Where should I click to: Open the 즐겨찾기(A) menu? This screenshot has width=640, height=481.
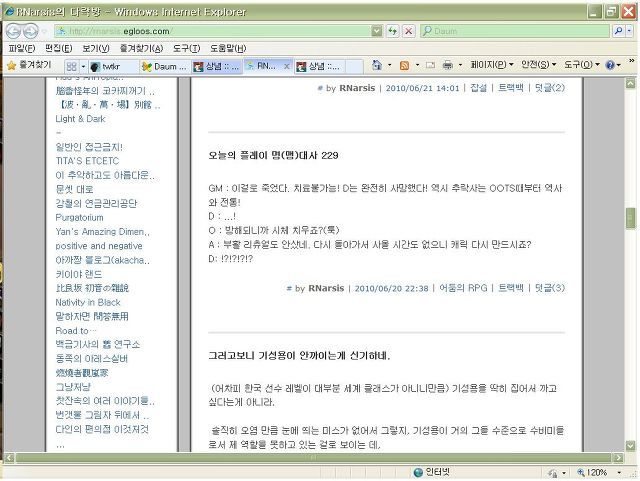(141, 48)
